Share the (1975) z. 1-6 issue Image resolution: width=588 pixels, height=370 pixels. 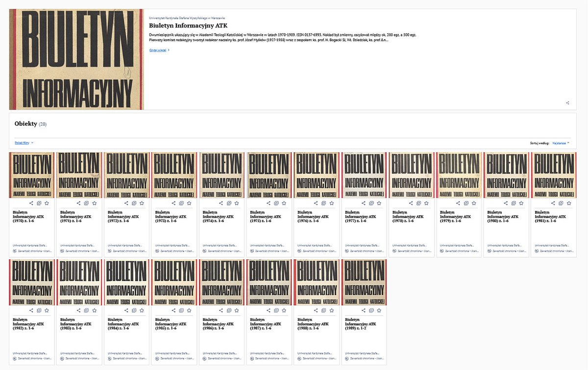[269, 203]
